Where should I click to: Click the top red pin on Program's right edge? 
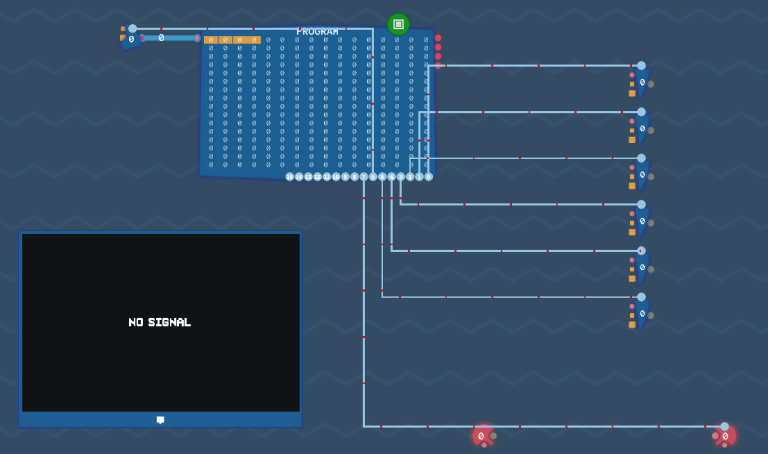(438, 38)
